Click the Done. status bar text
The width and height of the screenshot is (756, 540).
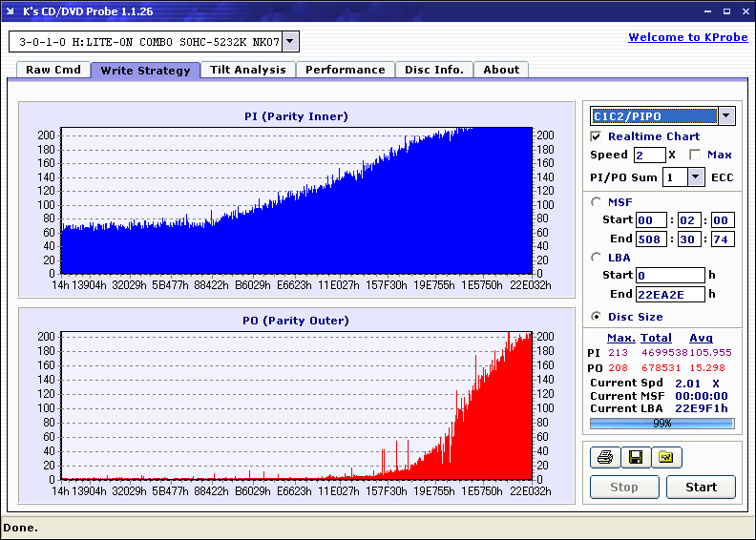pos(20,528)
